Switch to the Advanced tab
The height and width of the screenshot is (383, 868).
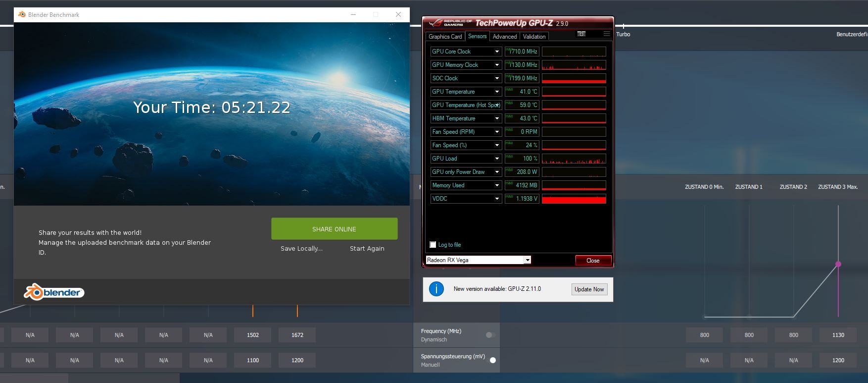505,37
